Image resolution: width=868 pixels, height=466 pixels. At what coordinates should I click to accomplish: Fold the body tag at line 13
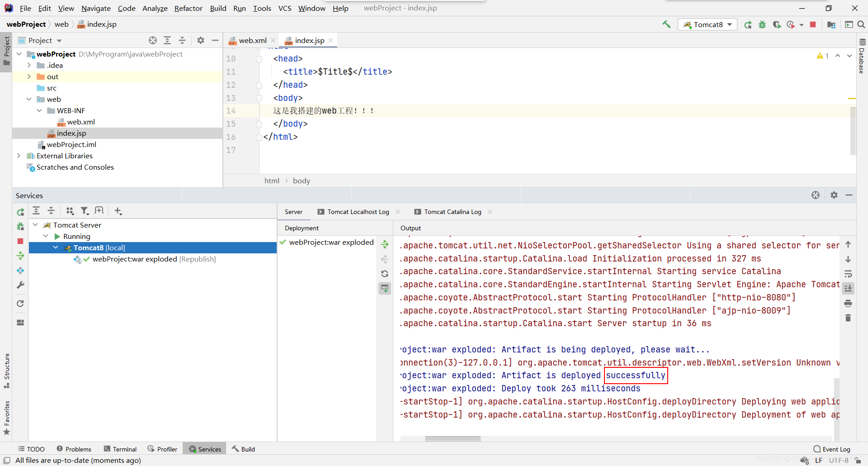pyautogui.click(x=259, y=98)
